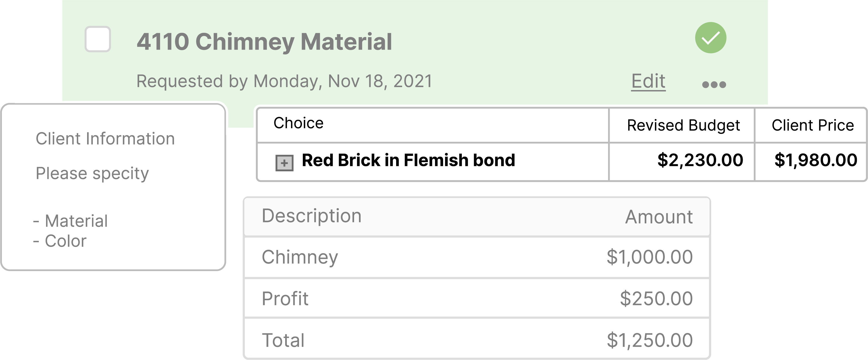Click the Client Information heading
The image size is (868, 360).
click(x=105, y=139)
